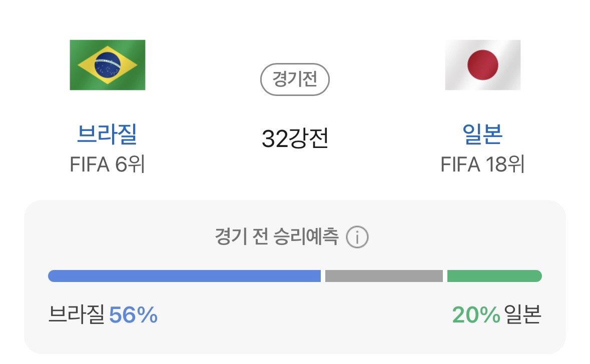Click the red circle of Japan's flag
Screen dimensions: 590x364
click(483, 64)
